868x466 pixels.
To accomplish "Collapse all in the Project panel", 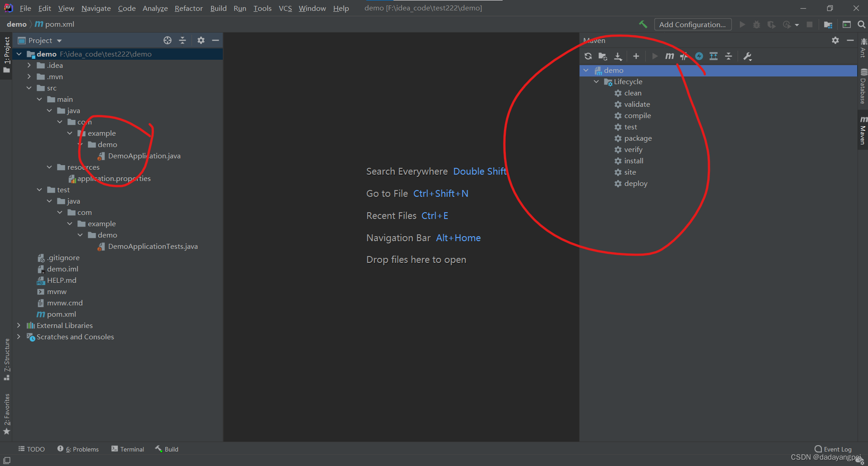I will click(182, 40).
